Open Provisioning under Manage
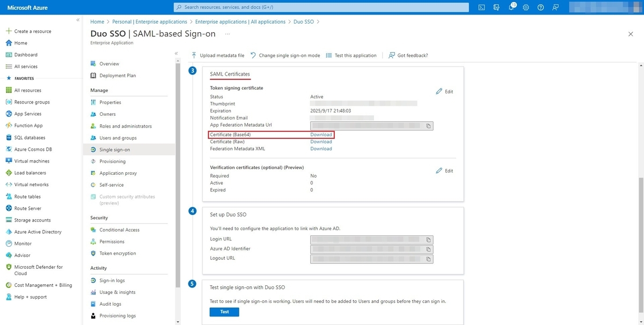Image resolution: width=644 pixels, height=325 pixels. 112,161
